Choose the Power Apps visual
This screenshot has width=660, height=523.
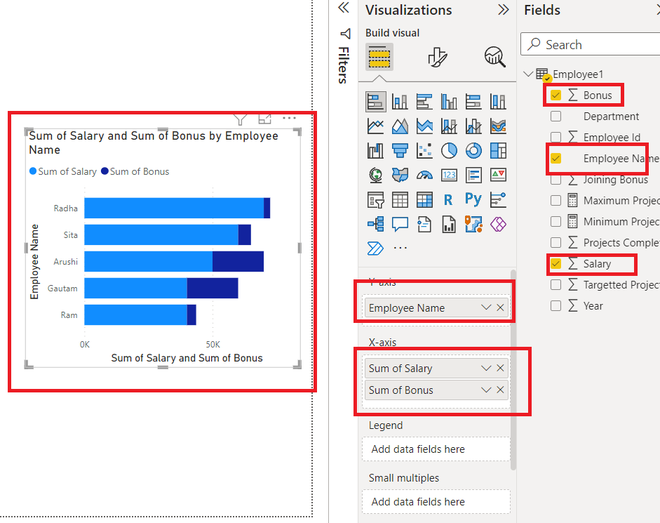498,224
